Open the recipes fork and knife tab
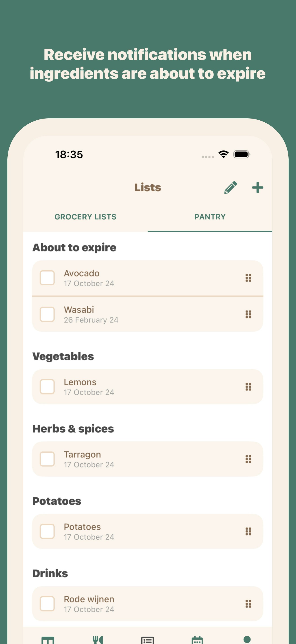Image resolution: width=296 pixels, height=644 pixels. (x=98, y=640)
